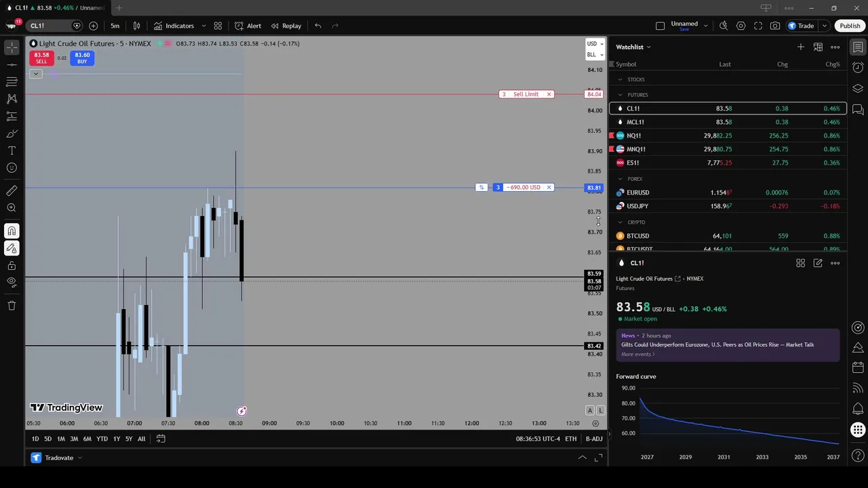Screen dimensions: 868x488
Task: Collapse the FUTURES watchlist section
Action: pyautogui.click(x=620, y=95)
